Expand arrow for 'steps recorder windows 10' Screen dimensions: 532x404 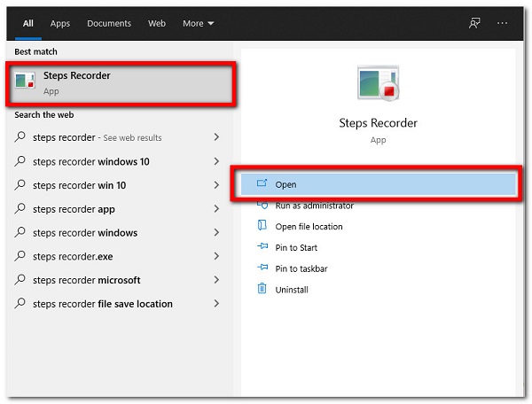(216, 161)
